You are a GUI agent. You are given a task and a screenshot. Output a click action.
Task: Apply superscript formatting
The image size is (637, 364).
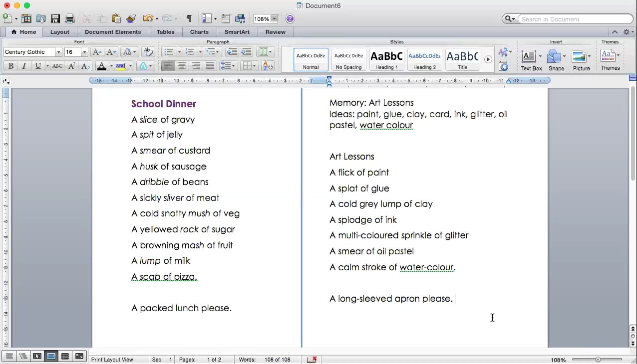(x=72, y=66)
